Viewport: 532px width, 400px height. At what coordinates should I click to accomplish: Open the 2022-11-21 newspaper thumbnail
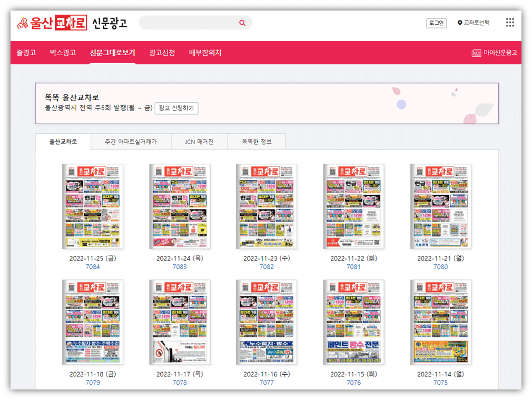pyautogui.click(x=441, y=206)
